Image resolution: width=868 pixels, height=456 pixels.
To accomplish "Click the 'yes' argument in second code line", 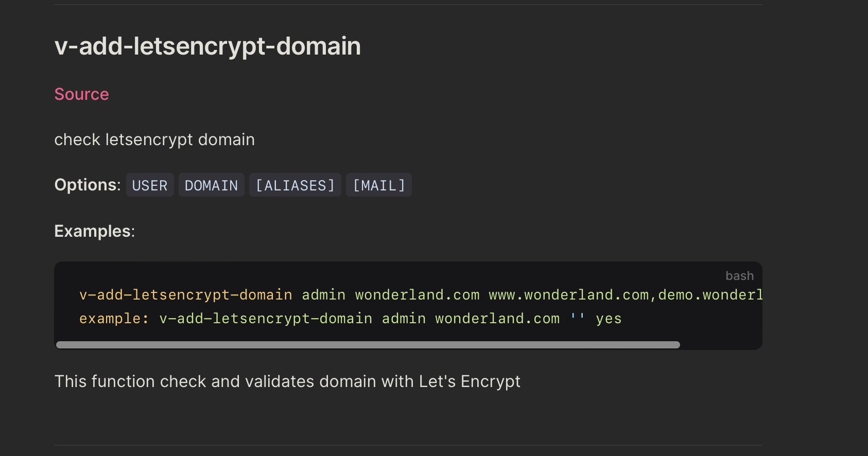I will tap(609, 319).
